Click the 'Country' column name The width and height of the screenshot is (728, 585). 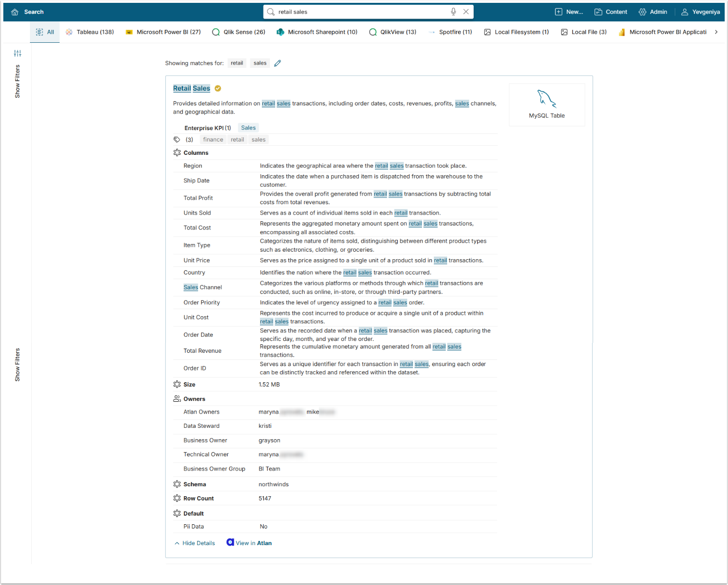[194, 273]
